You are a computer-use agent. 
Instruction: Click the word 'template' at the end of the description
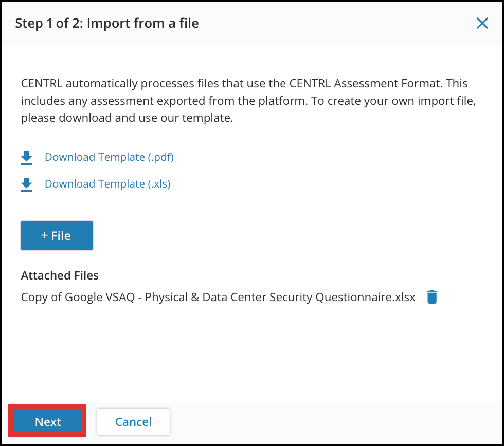[206, 118]
